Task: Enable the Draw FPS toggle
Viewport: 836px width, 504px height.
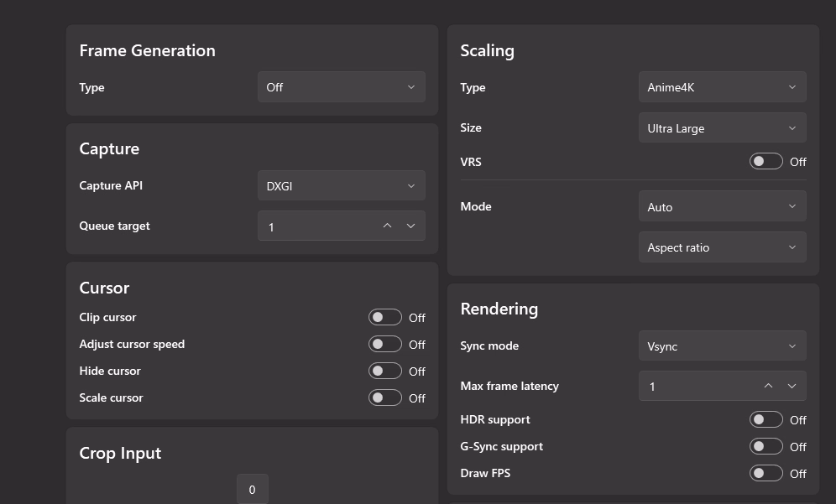Action: (765, 474)
